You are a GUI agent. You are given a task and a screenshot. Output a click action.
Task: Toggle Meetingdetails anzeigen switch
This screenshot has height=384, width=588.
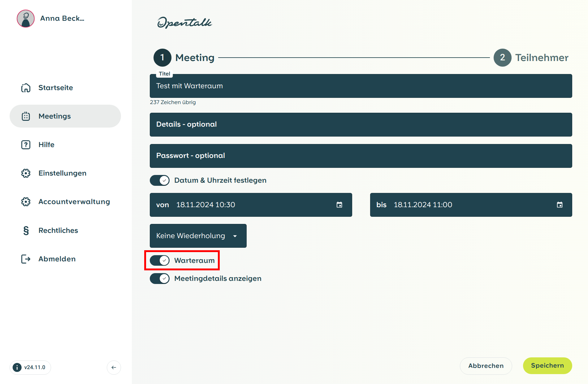coord(160,278)
